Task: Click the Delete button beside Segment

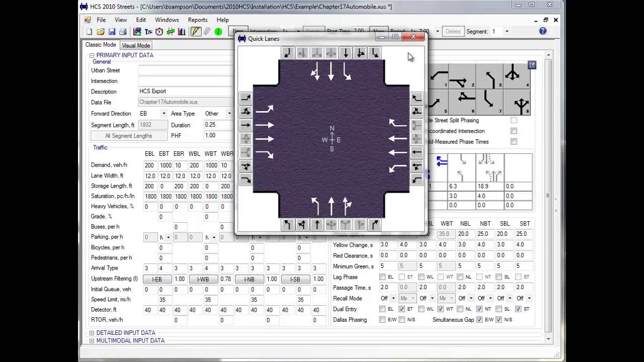Action: (453, 31)
